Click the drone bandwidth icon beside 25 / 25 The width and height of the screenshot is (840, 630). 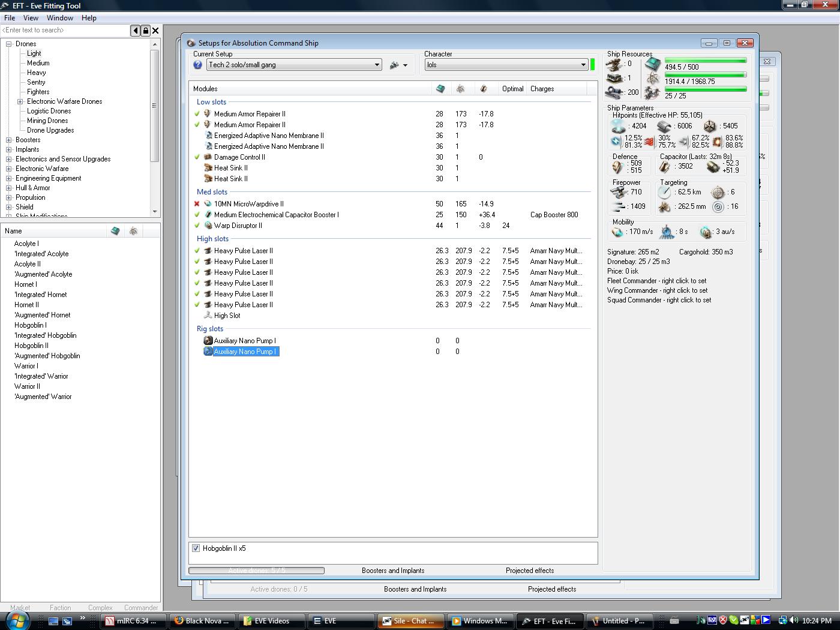click(653, 94)
